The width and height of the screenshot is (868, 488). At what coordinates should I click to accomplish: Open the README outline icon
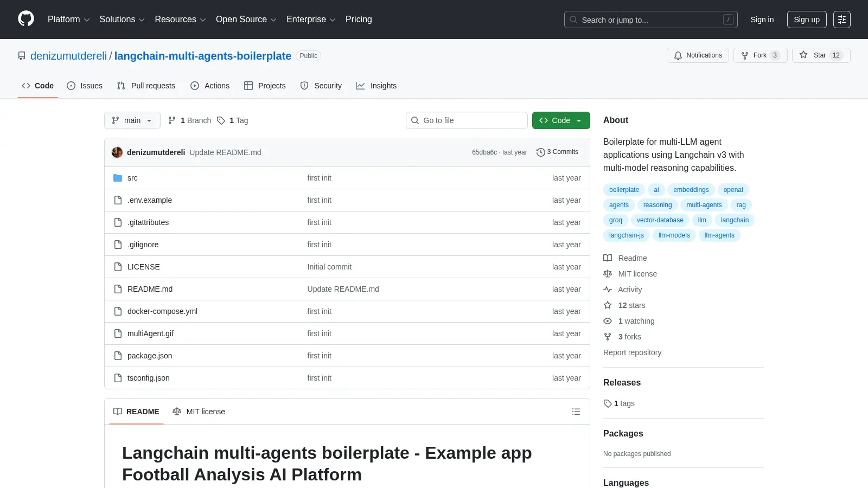click(576, 412)
